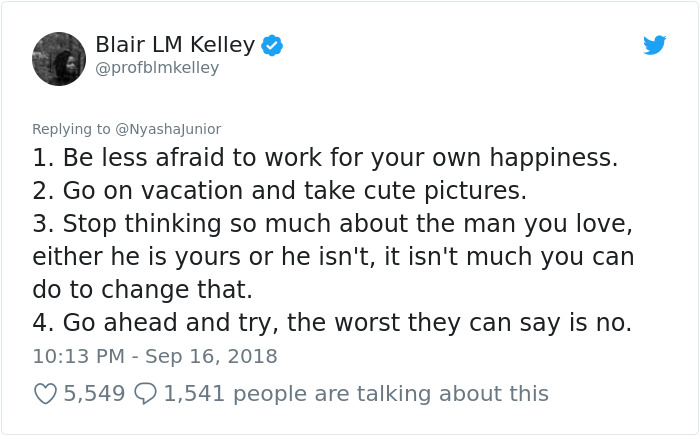Click the blue verified badge

click(x=272, y=46)
